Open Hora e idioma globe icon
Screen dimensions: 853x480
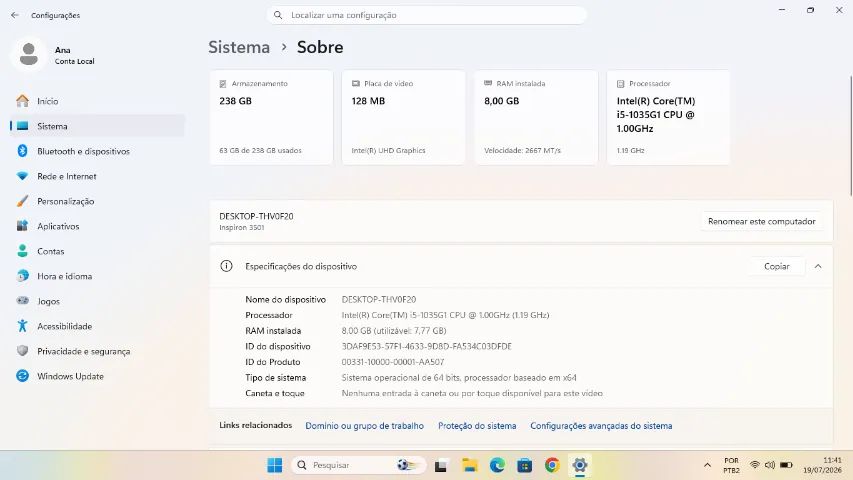[x=22, y=276]
